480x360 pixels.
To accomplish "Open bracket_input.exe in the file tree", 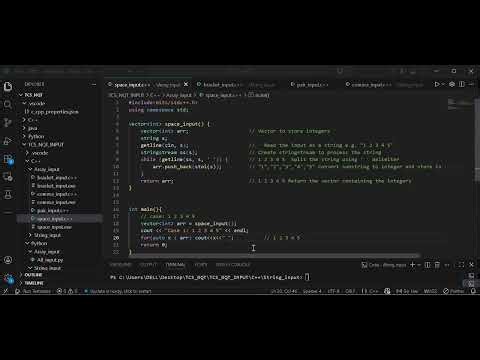I will [56, 186].
